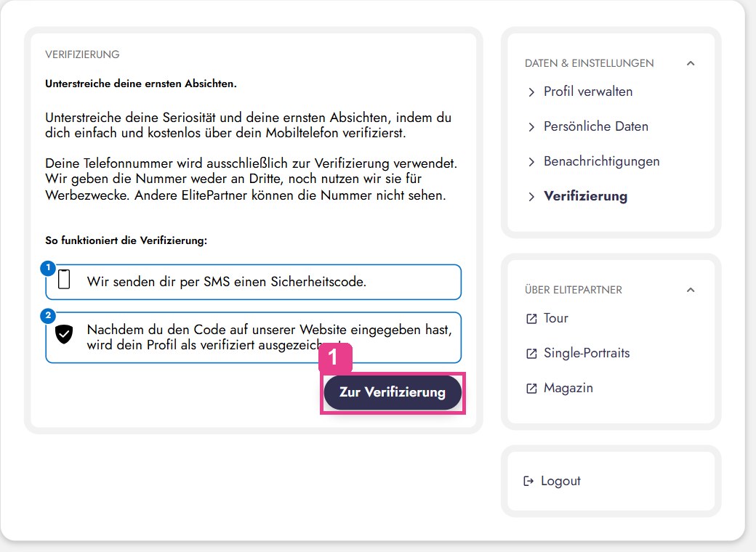Click the DATEN & EINSTELLUNGEN header text
This screenshot has width=756, height=552.
pos(590,63)
